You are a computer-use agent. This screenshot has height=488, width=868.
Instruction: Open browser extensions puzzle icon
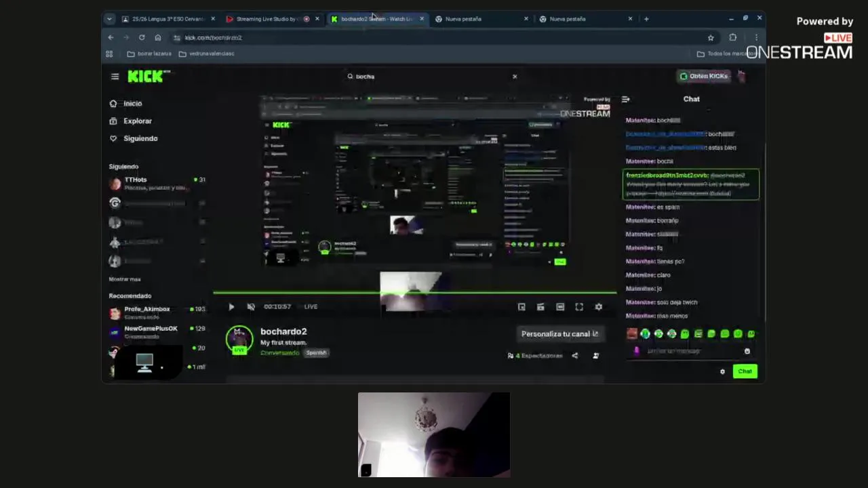coord(732,37)
